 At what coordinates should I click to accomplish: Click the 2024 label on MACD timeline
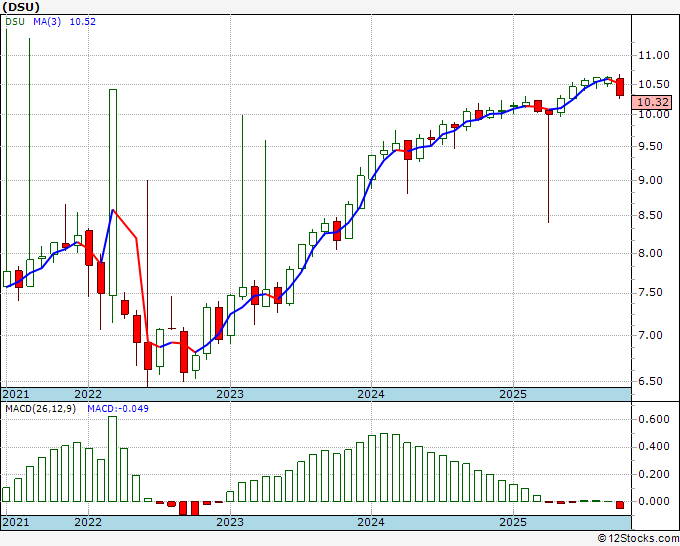click(x=371, y=522)
